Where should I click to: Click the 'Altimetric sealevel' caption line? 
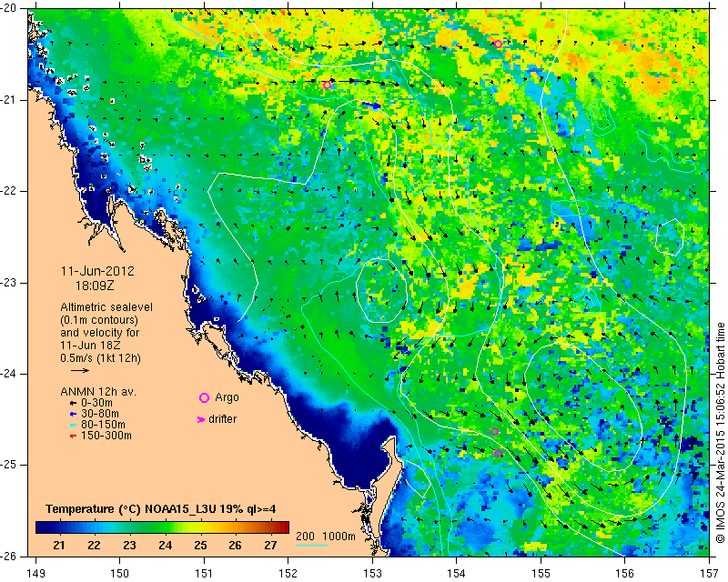click(106, 307)
